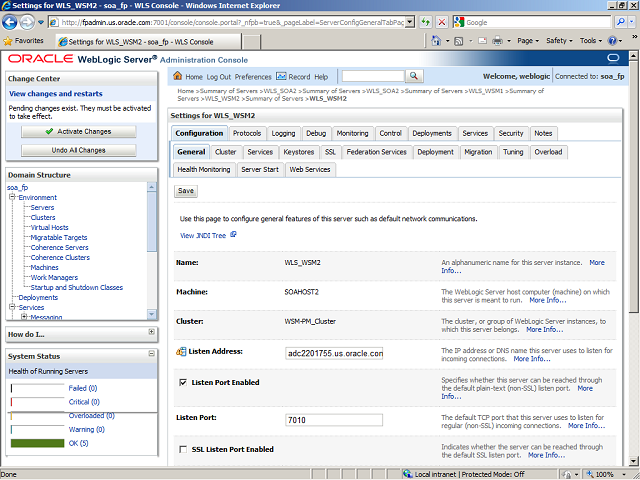Click the IE Back navigation arrow
The width and height of the screenshot is (640, 480).
[13, 21]
